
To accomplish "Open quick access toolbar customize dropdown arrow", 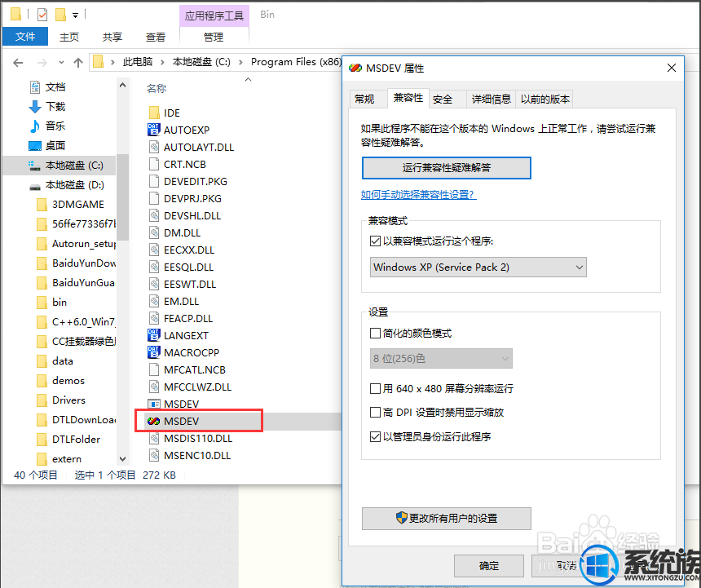I will (76, 15).
